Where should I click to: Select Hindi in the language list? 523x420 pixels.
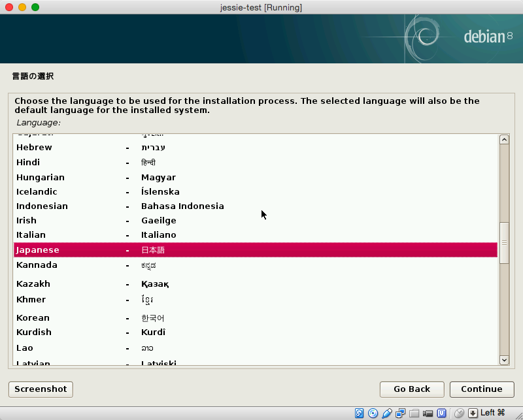click(x=256, y=163)
